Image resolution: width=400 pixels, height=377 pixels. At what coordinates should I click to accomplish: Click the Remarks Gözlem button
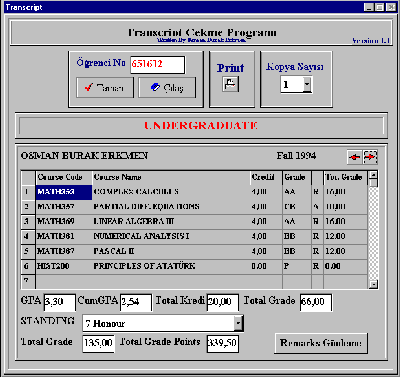click(x=321, y=343)
